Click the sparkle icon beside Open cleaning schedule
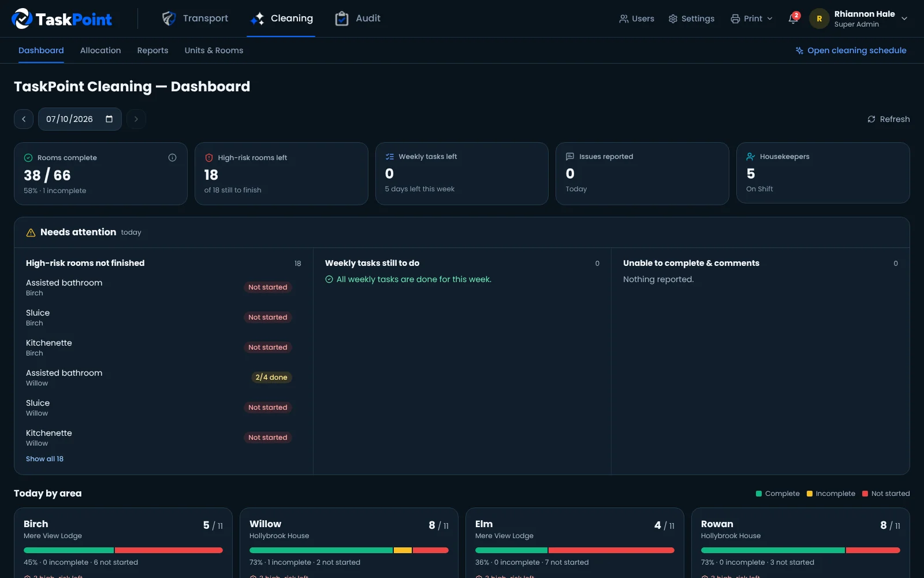Screen dimensions: 924x578 point(799,51)
